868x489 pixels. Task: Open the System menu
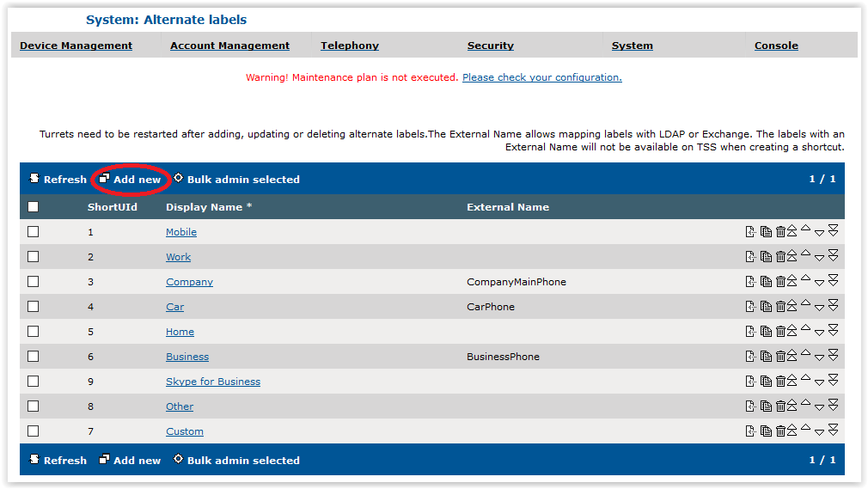[633, 46]
